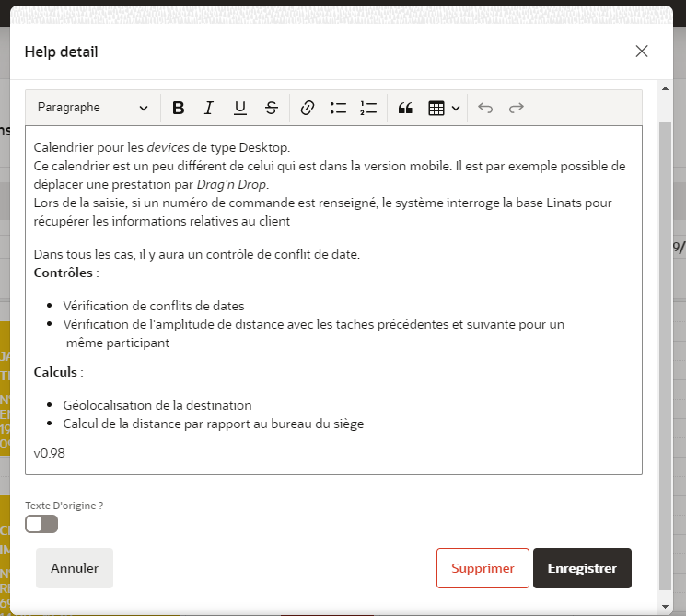Expand the table options dropdown arrow
Screen dimensions: 686x616
pyautogui.click(x=456, y=108)
